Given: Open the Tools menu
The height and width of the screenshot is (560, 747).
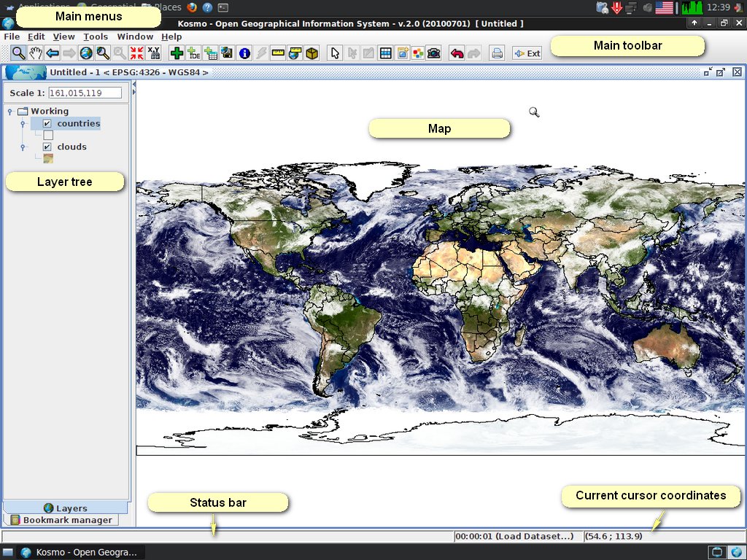Looking at the screenshot, I should click(96, 36).
